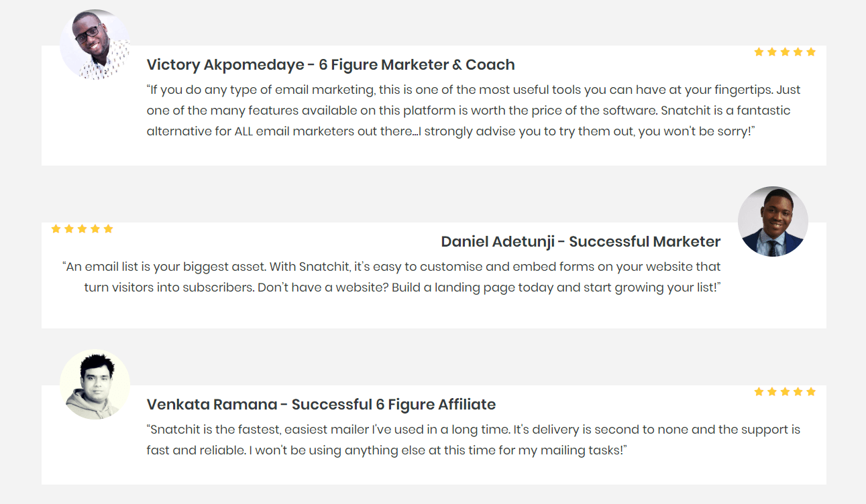
Task: Click Victory Akpomedaye's profile photo
Action: [95, 45]
